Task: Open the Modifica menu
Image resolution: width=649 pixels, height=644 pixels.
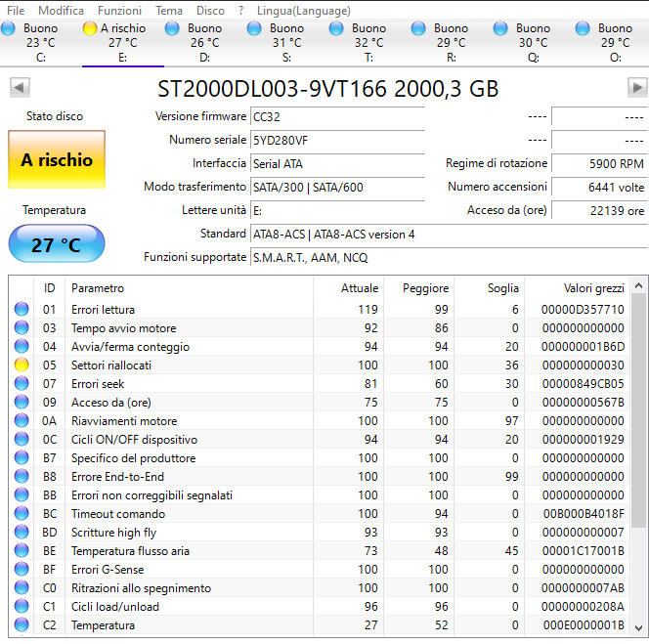Action: (x=61, y=10)
